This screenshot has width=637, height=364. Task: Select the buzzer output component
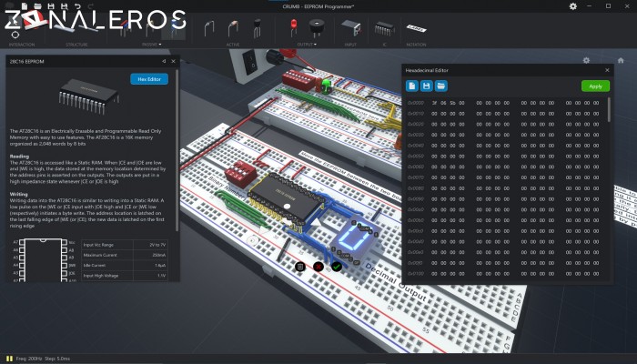tap(317, 27)
